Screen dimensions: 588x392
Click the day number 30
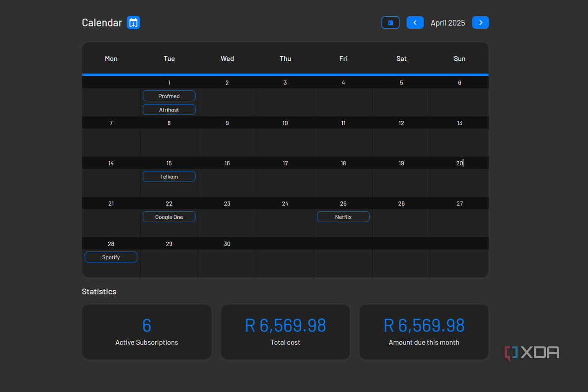pyautogui.click(x=227, y=244)
